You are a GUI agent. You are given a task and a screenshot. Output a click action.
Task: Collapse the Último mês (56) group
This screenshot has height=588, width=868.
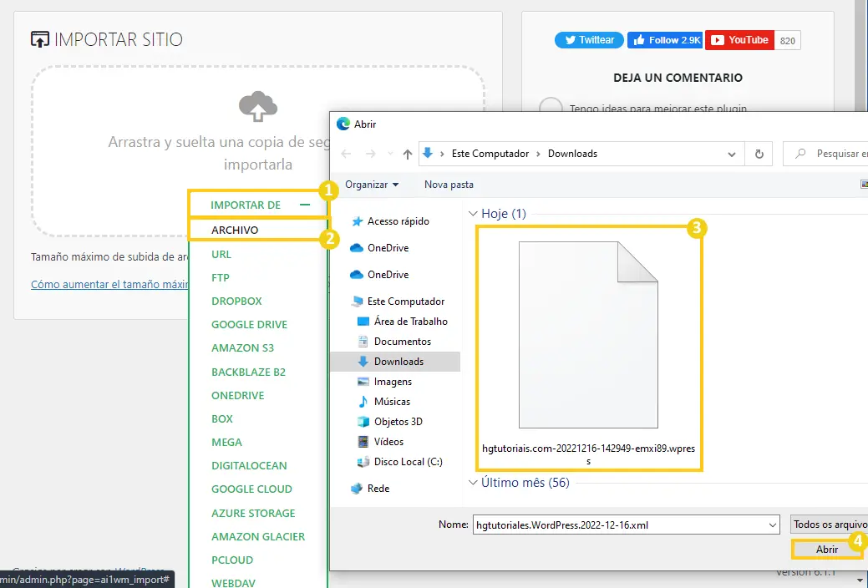[473, 483]
